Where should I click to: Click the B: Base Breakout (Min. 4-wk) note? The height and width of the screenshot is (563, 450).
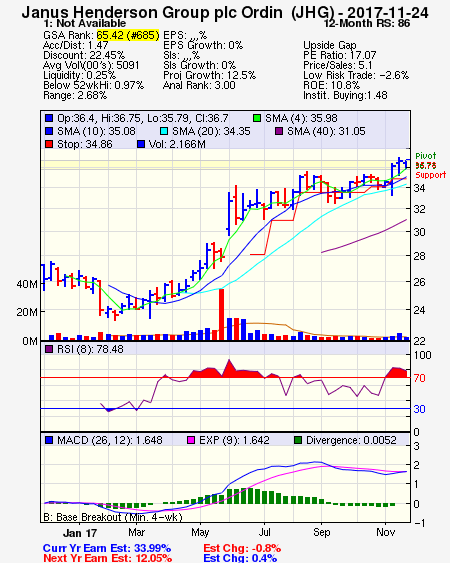point(113,517)
